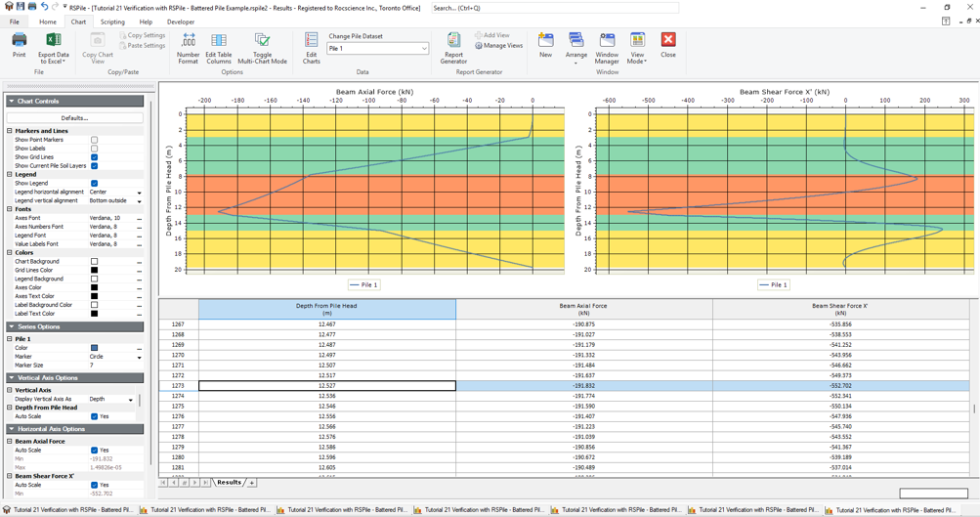Click the Defaults... button
This screenshot has width=980, height=517.
click(x=75, y=117)
